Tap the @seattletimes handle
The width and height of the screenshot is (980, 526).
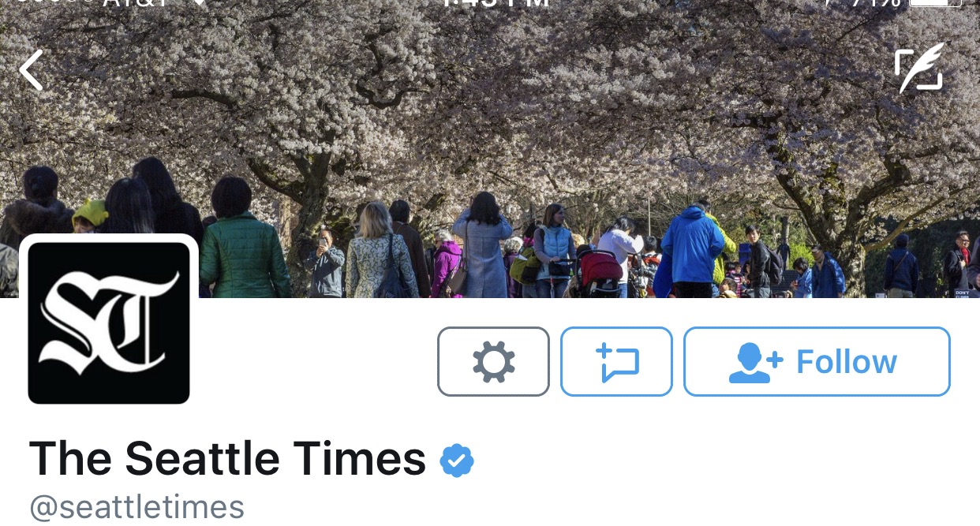tap(137, 507)
